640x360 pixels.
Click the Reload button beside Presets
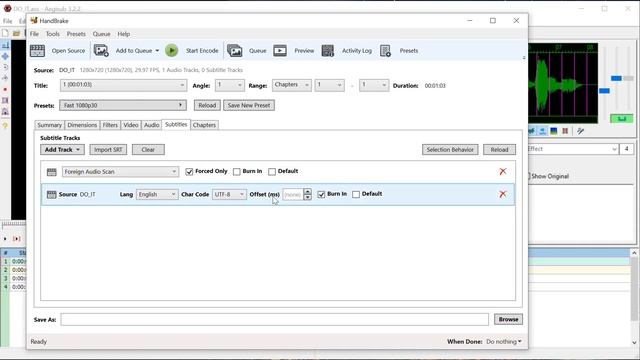coord(207,105)
